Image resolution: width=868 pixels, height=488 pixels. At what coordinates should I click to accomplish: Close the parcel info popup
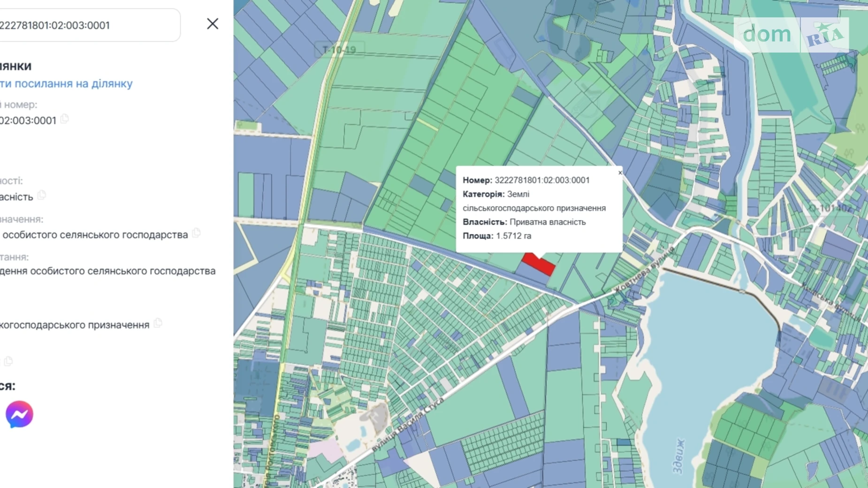click(x=620, y=173)
